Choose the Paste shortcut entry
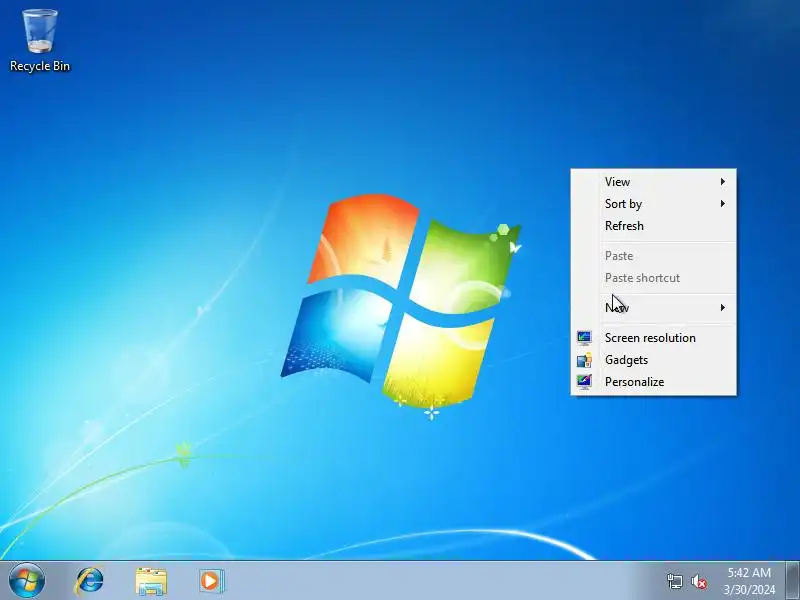The width and height of the screenshot is (800, 600). click(x=654, y=278)
